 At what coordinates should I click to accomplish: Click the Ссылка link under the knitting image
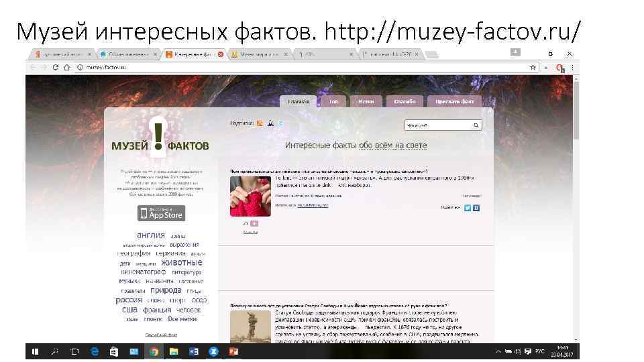(x=250, y=233)
